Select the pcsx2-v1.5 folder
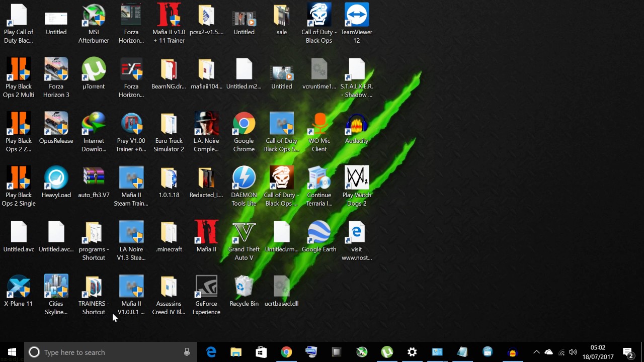 point(206,19)
